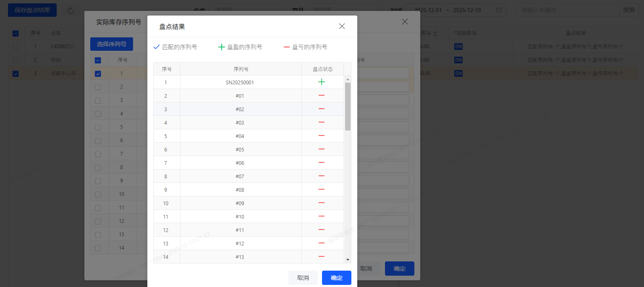Screen dimensions: 644x287
Task: Toggle select-all checkbox in 实际库存序列号 table
Action: point(98,60)
